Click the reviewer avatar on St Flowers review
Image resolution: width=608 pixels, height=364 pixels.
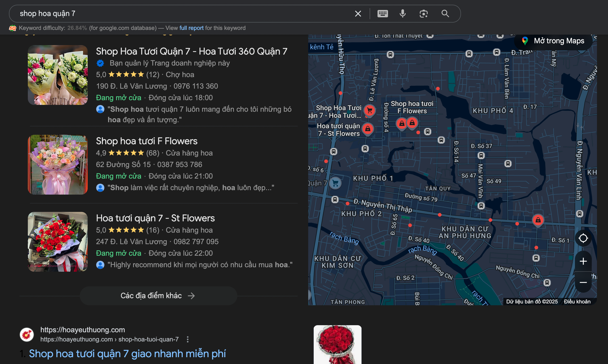[x=100, y=265]
